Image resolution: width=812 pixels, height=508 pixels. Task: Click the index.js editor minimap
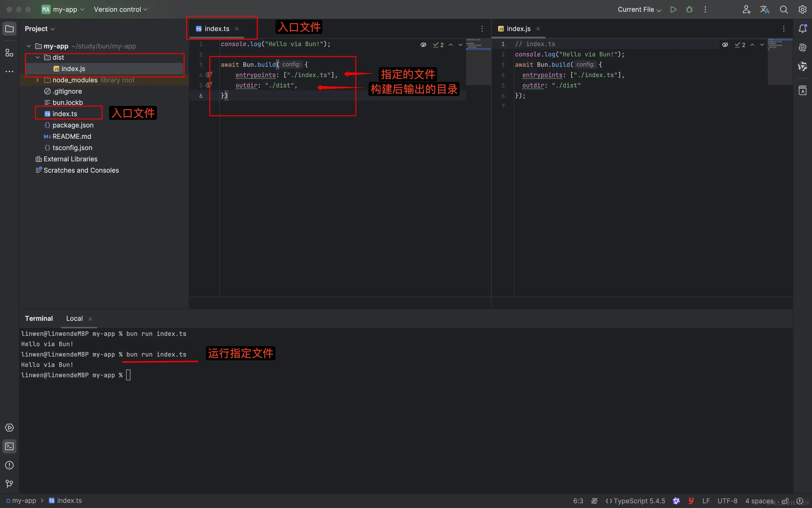780,61
